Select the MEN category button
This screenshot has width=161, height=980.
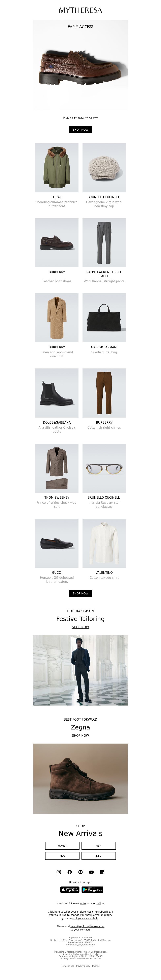pos(99,845)
